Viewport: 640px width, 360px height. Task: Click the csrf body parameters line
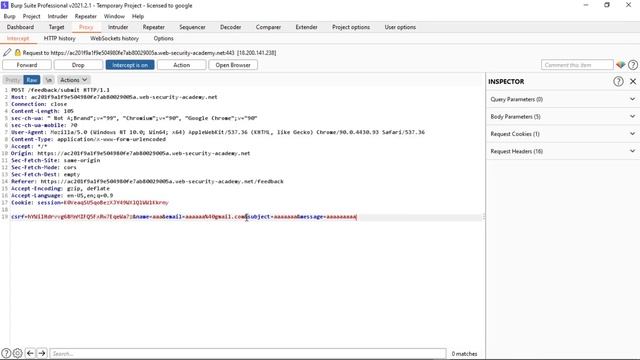point(184,217)
